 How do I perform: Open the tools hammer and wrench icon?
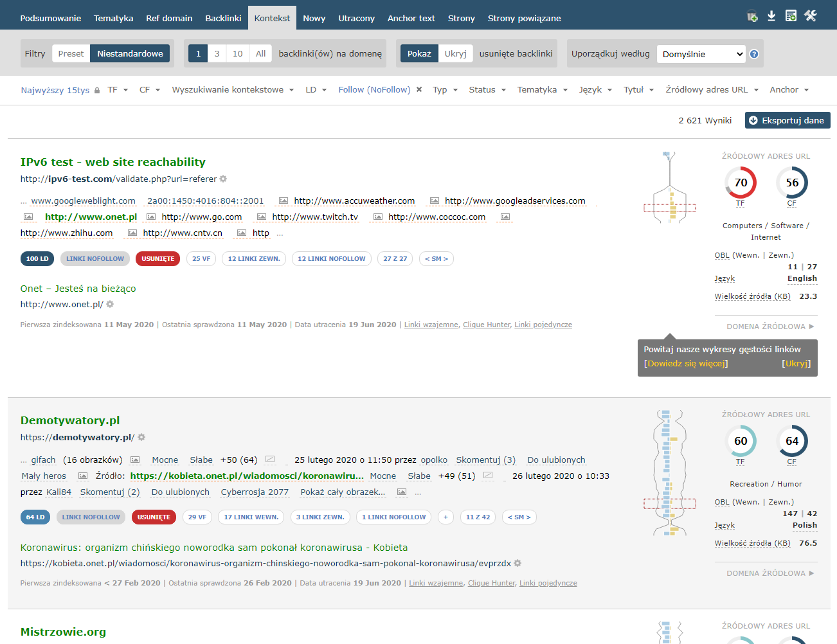[811, 16]
